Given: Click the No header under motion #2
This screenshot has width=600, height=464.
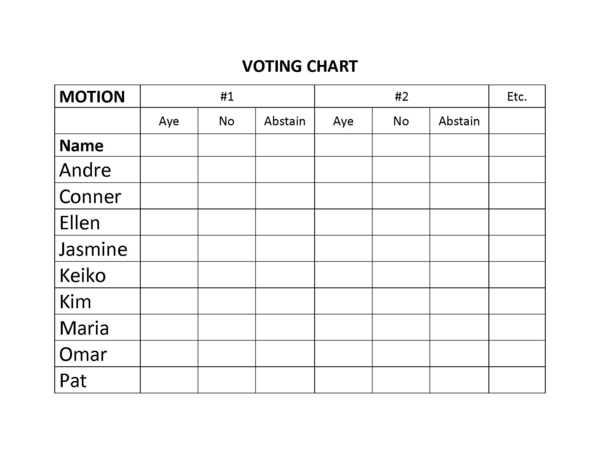Looking at the screenshot, I should click(x=401, y=122).
